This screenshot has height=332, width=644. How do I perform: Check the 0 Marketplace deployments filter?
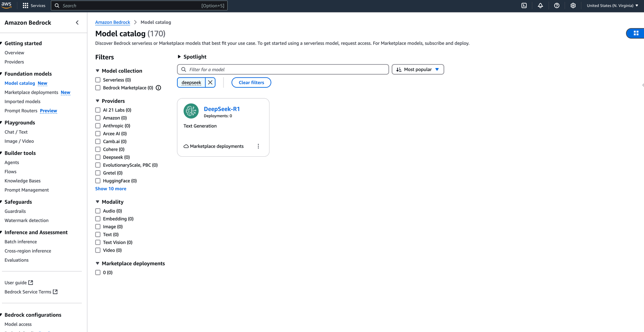pos(98,273)
